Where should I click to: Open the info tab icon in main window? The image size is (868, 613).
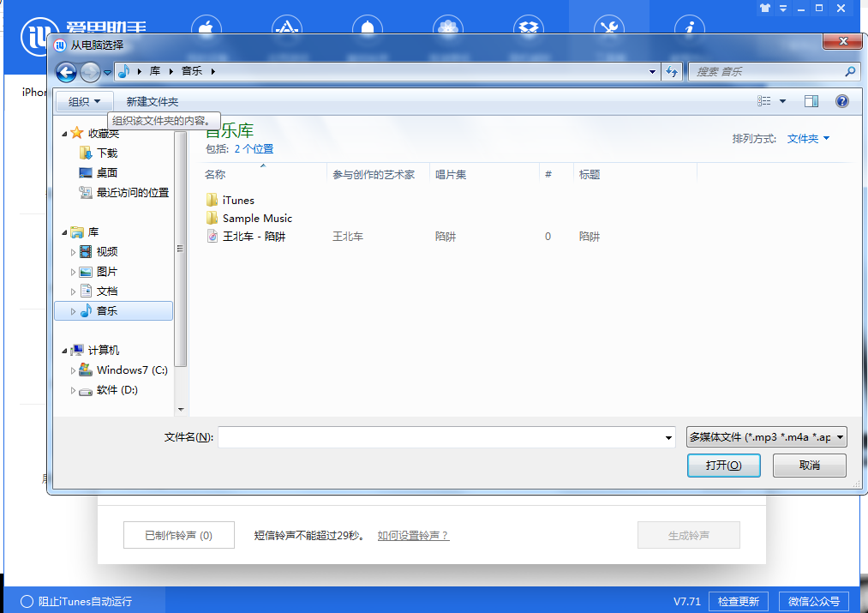(x=690, y=27)
